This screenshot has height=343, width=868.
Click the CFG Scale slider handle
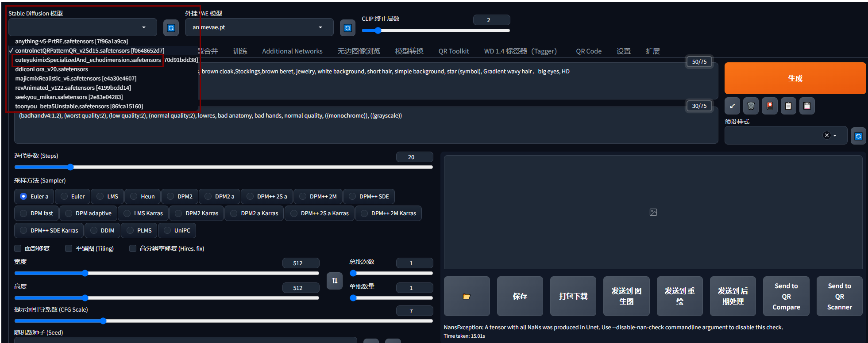click(103, 321)
